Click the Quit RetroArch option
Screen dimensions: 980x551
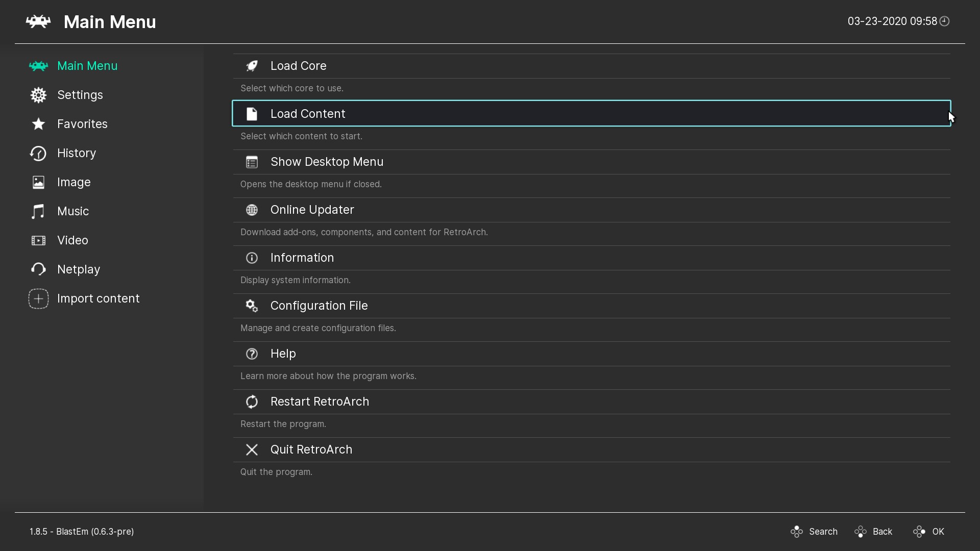coord(311,449)
